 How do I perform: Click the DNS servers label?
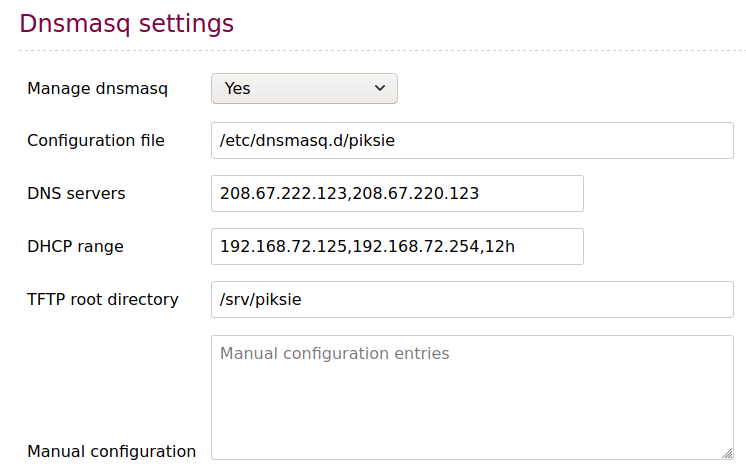point(76,194)
